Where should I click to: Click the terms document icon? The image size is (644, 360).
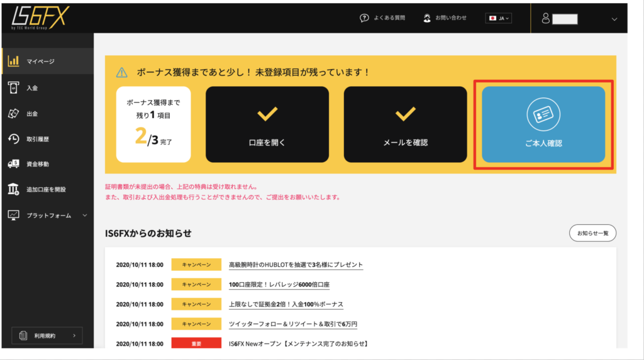[x=23, y=335]
